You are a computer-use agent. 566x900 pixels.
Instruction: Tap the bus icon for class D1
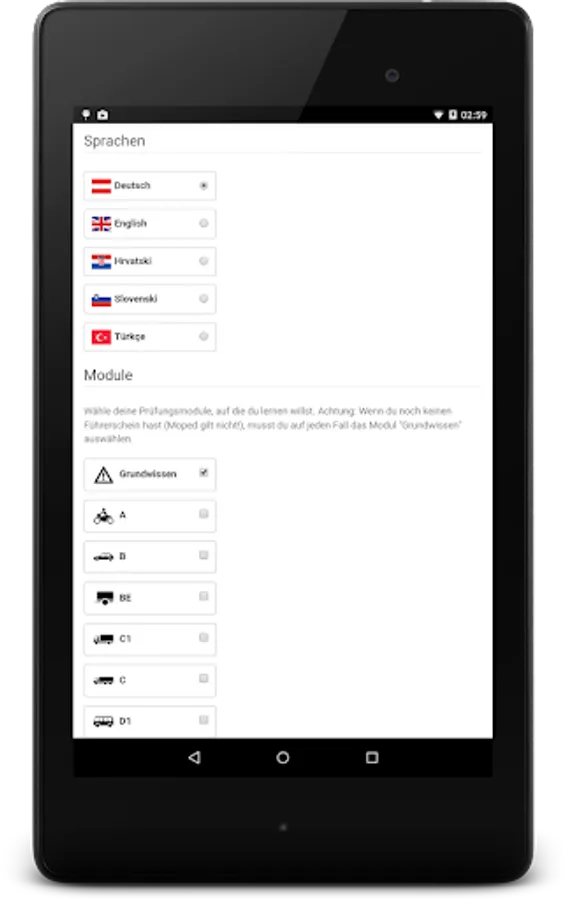tap(103, 721)
